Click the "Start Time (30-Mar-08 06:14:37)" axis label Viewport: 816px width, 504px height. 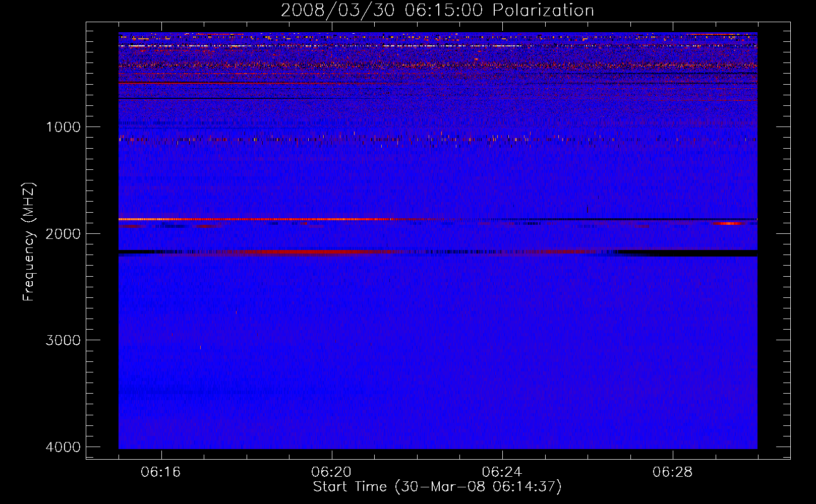437,487
